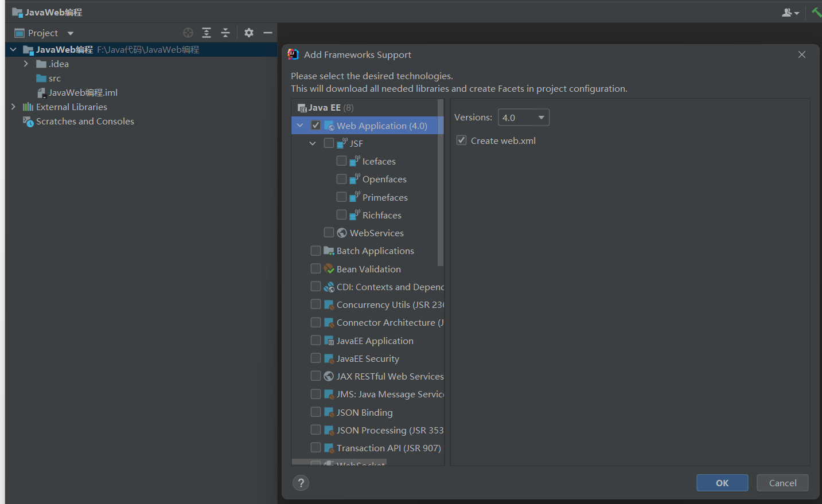This screenshot has height=504, width=822.
Task: Click the CDI Contexts icon
Action: (x=329, y=287)
